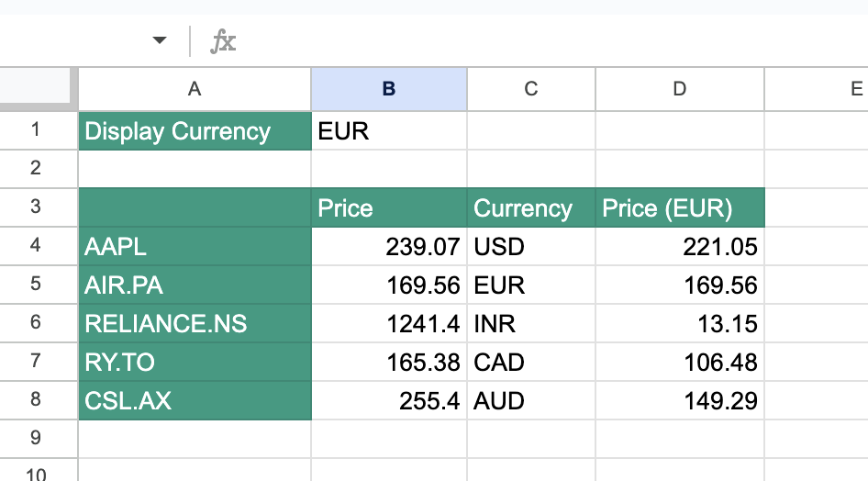Screen dimensions: 868x481
Task: Click the EUR currency cell in row 5
Action: pos(531,285)
